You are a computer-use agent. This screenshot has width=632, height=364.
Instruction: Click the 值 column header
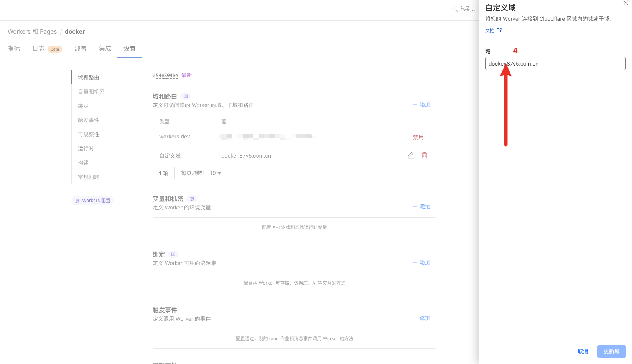(x=224, y=121)
